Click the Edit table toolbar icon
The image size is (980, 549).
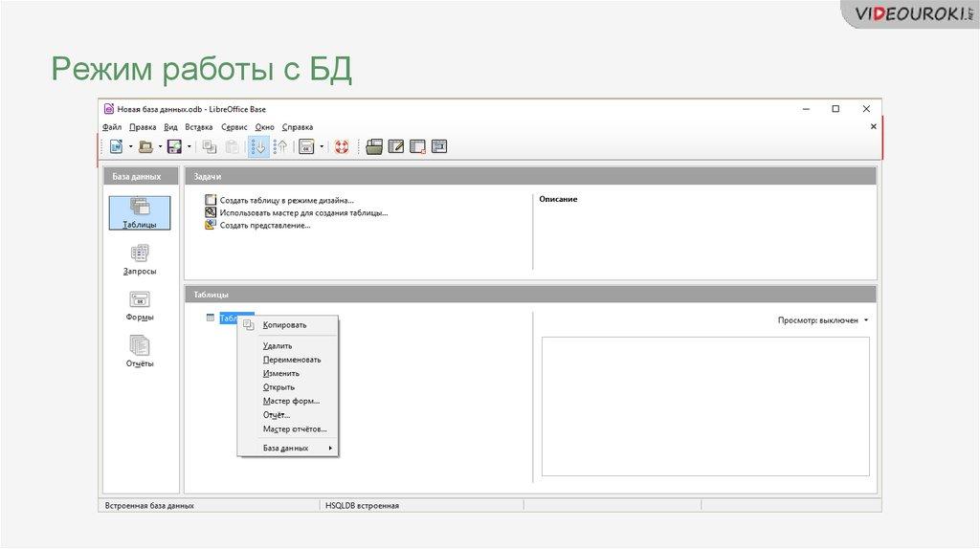pyautogui.click(x=396, y=146)
